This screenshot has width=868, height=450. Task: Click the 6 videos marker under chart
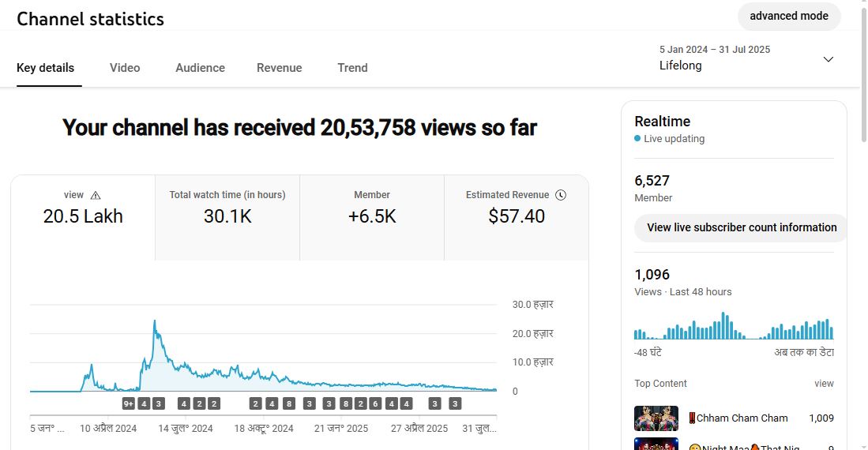click(x=376, y=403)
